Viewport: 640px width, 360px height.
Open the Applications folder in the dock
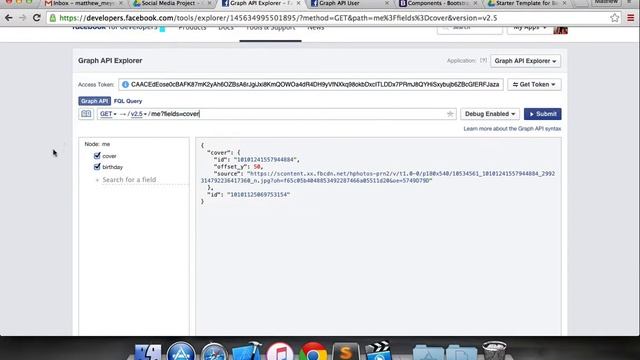pyautogui.click(x=428, y=353)
